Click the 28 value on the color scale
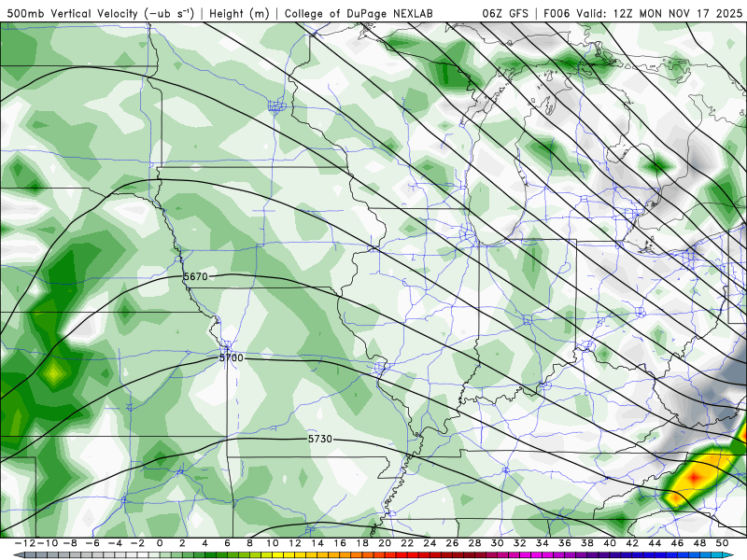Image resolution: width=747 pixels, height=560 pixels. [x=474, y=543]
